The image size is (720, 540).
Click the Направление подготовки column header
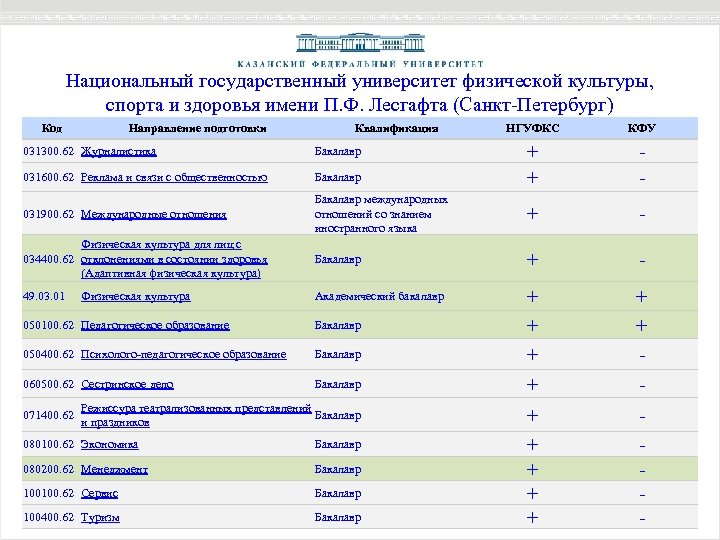197,128
